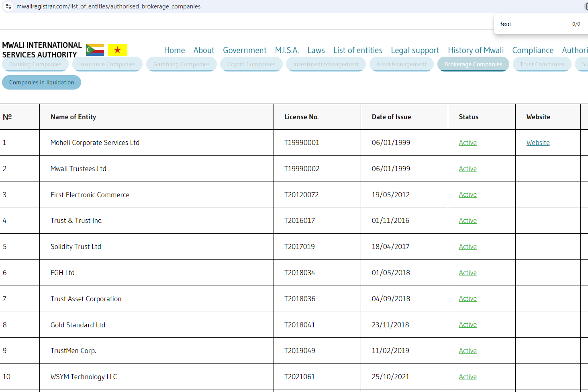Click the address bar URL
The image size is (588, 392).
pos(108,6)
